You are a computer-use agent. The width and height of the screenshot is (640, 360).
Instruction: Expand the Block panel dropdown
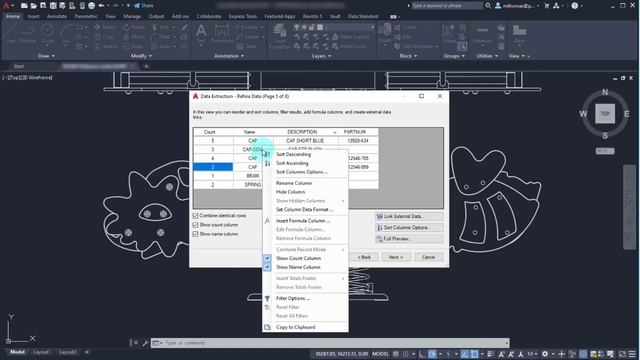(x=408, y=56)
